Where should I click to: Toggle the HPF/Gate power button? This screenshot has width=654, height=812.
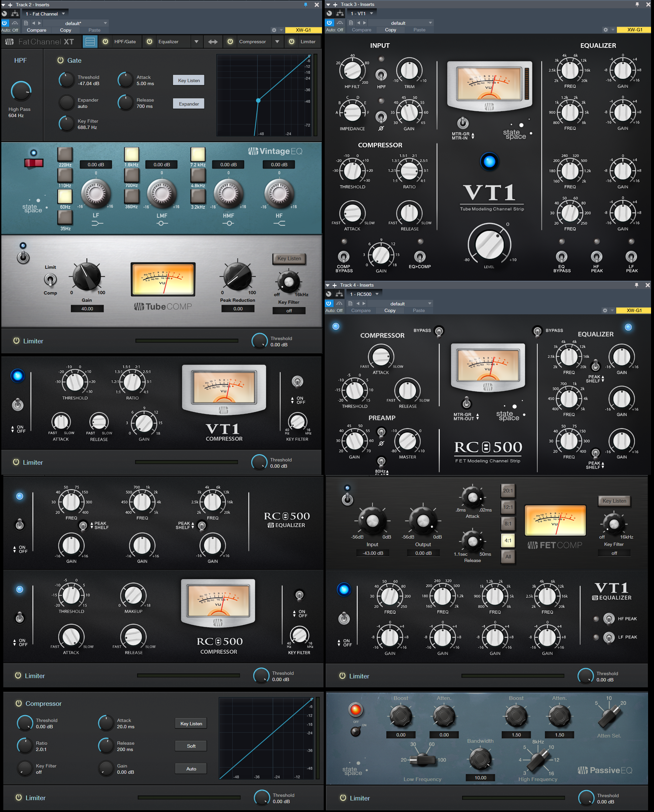(x=105, y=42)
